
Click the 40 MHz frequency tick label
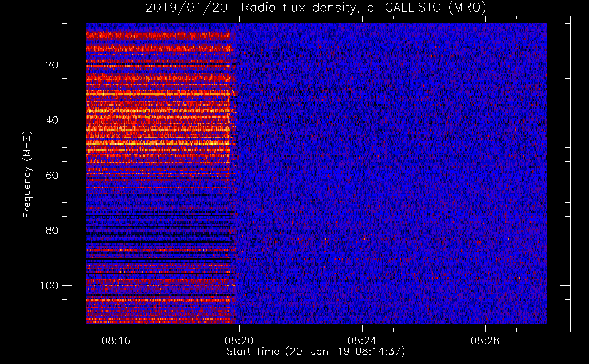(x=52, y=120)
